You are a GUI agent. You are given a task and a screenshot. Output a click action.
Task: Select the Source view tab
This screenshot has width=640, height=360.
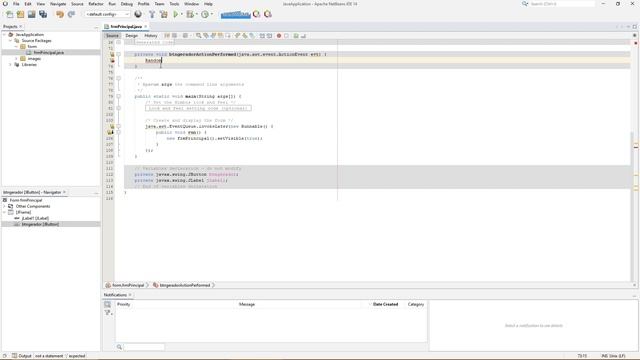coord(112,36)
